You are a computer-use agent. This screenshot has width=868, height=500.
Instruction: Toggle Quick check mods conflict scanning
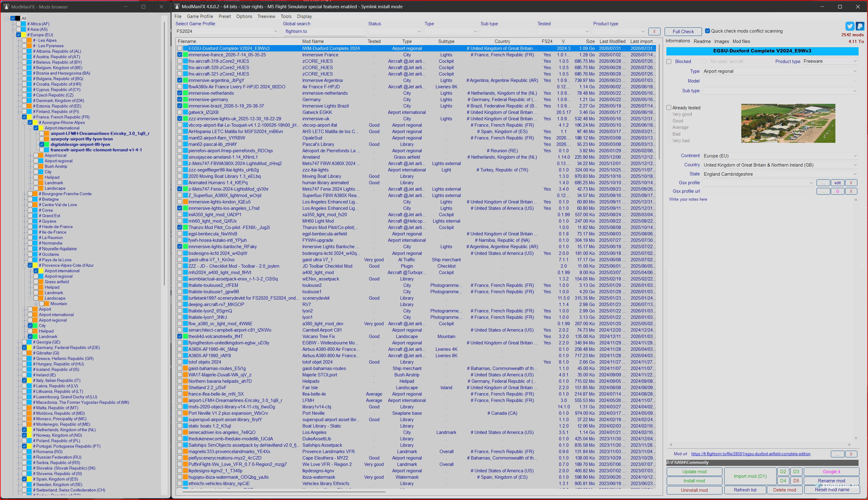[x=707, y=31]
